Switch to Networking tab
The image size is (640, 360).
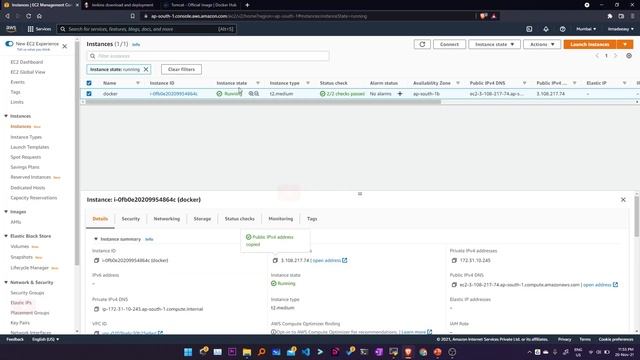click(167, 219)
